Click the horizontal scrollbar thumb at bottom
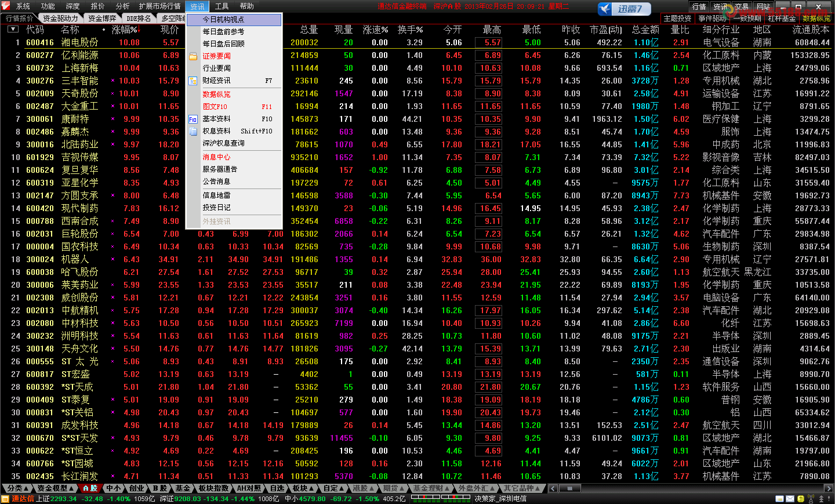Viewport: 835px width, 504px height. pos(570,488)
